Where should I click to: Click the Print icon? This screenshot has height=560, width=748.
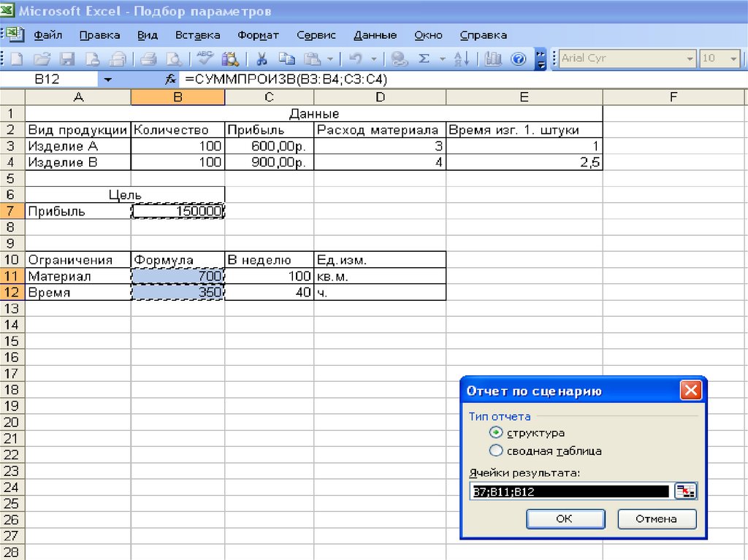[x=148, y=59]
